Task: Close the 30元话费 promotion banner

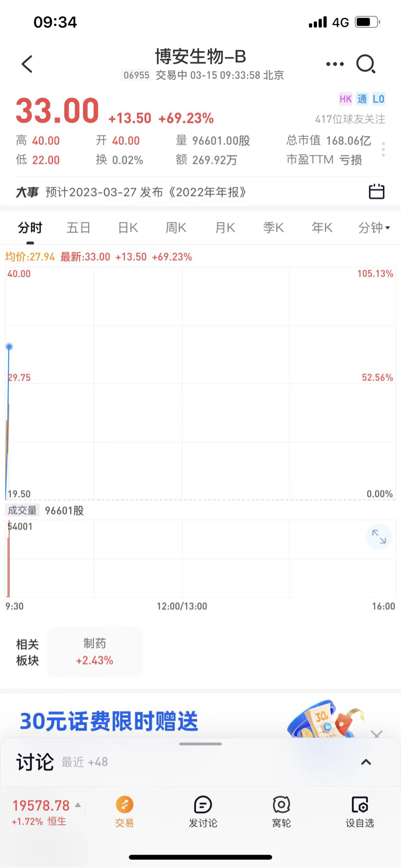Action: [x=376, y=734]
